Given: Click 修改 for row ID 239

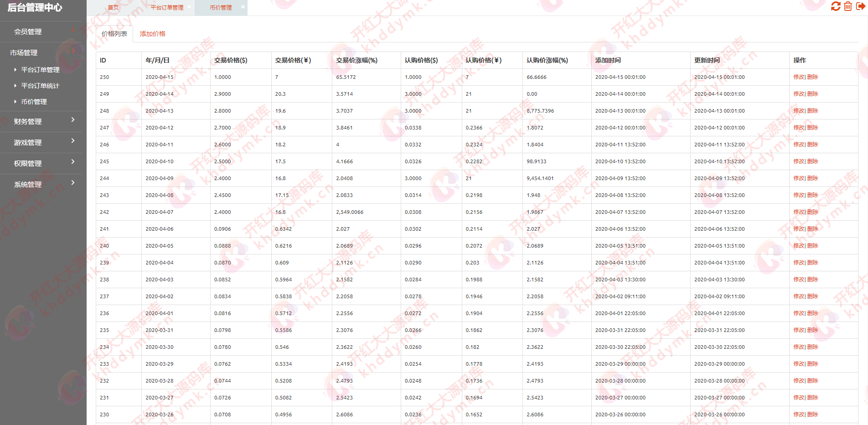Looking at the screenshot, I should click(x=799, y=263).
